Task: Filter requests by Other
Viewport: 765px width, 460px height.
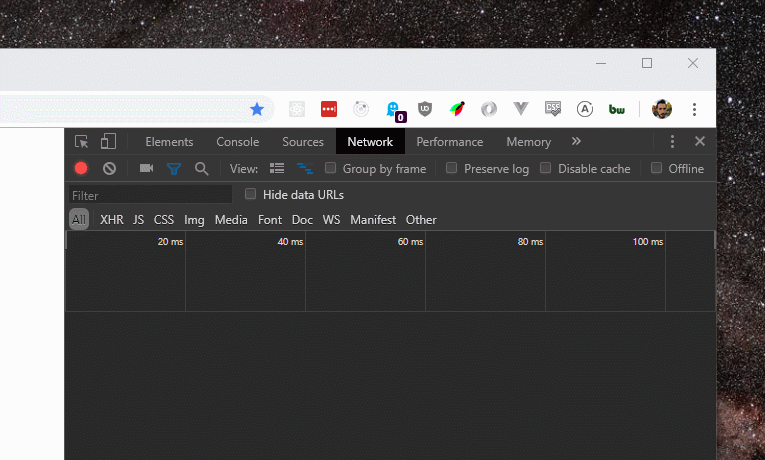Action: [x=421, y=220]
